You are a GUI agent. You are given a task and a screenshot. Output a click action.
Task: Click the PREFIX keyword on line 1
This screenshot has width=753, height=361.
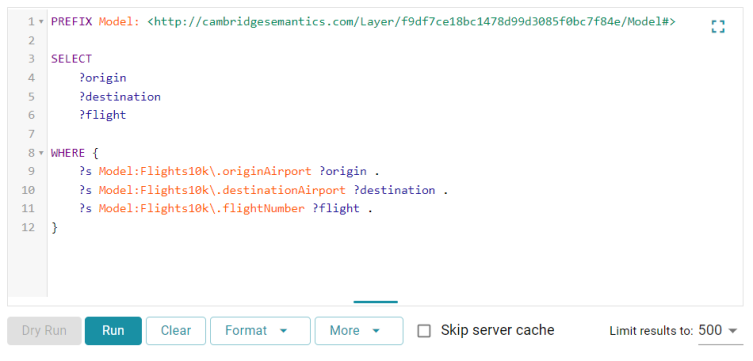(71, 22)
